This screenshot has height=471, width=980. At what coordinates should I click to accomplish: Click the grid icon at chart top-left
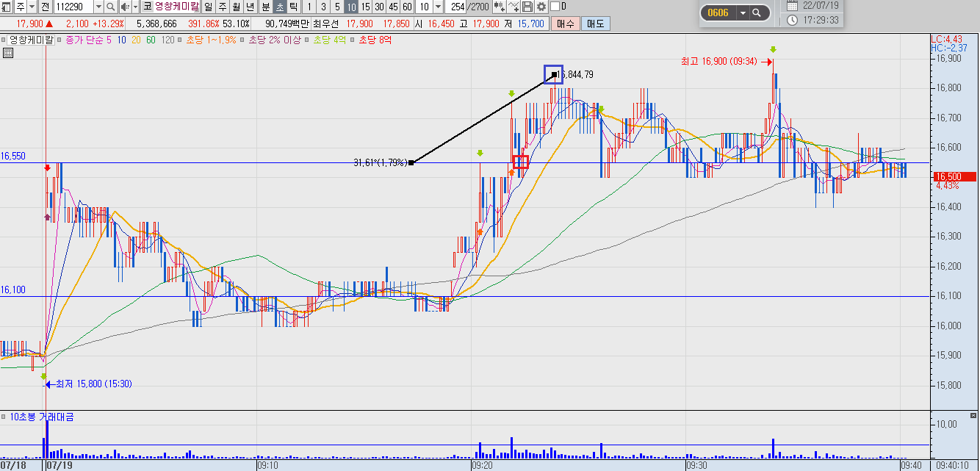(x=8, y=53)
